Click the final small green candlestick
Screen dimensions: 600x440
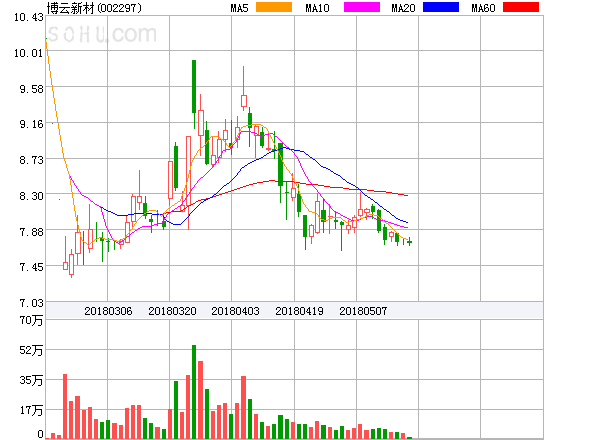(x=409, y=242)
